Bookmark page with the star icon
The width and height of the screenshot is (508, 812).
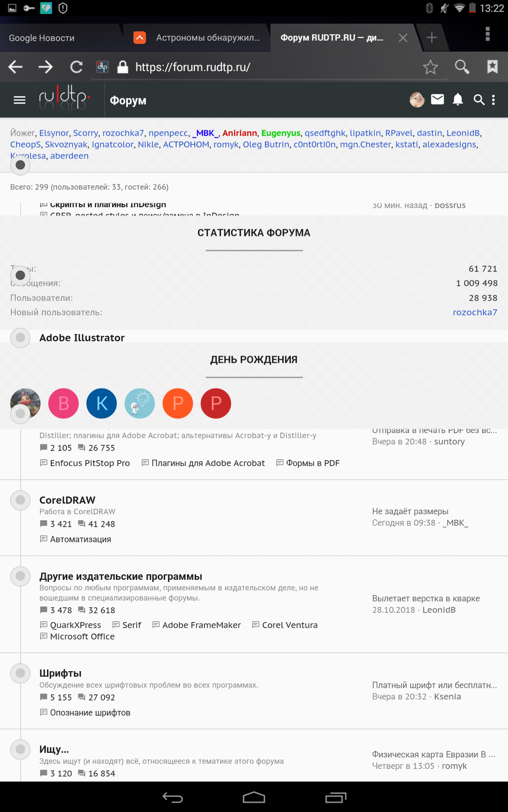point(431,67)
